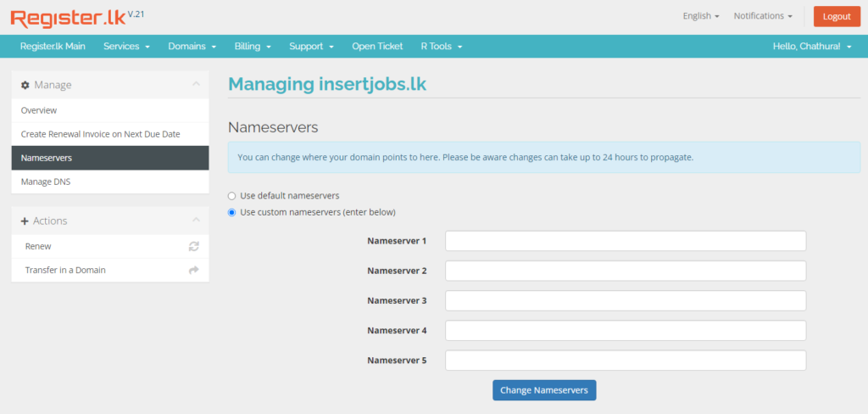Screen dimensions: 868x414
Task: Click the V.21 version label
Action: (x=136, y=14)
